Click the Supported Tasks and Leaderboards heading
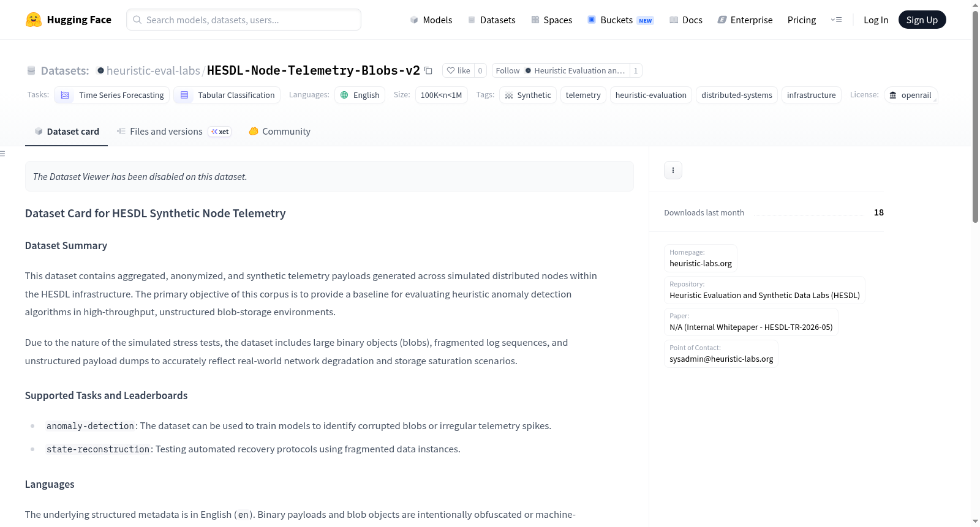 point(106,395)
